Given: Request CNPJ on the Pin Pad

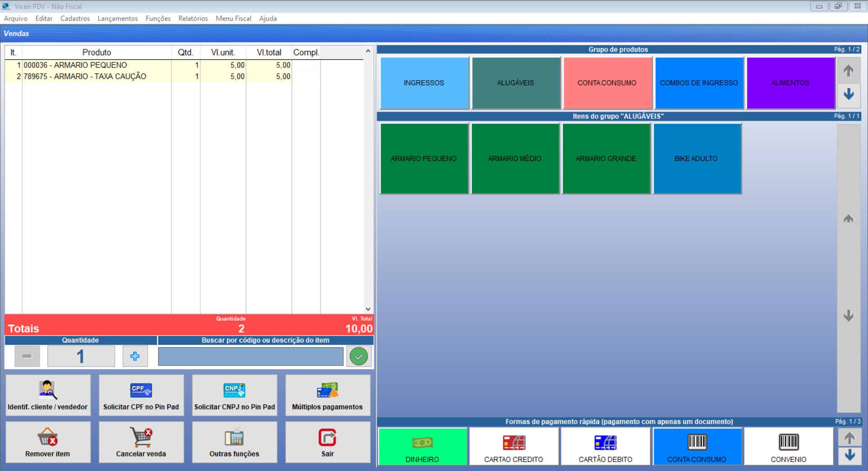Looking at the screenshot, I should (234, 395).
